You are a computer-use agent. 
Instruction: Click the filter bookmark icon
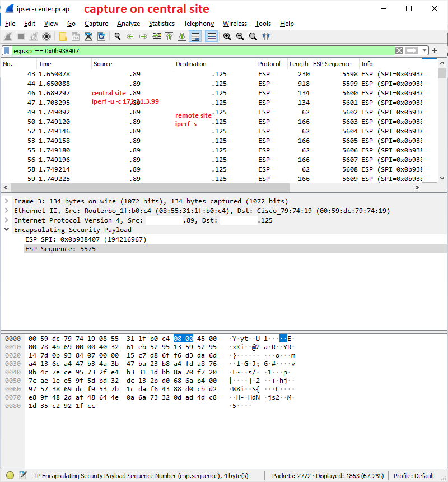point(7,50)
